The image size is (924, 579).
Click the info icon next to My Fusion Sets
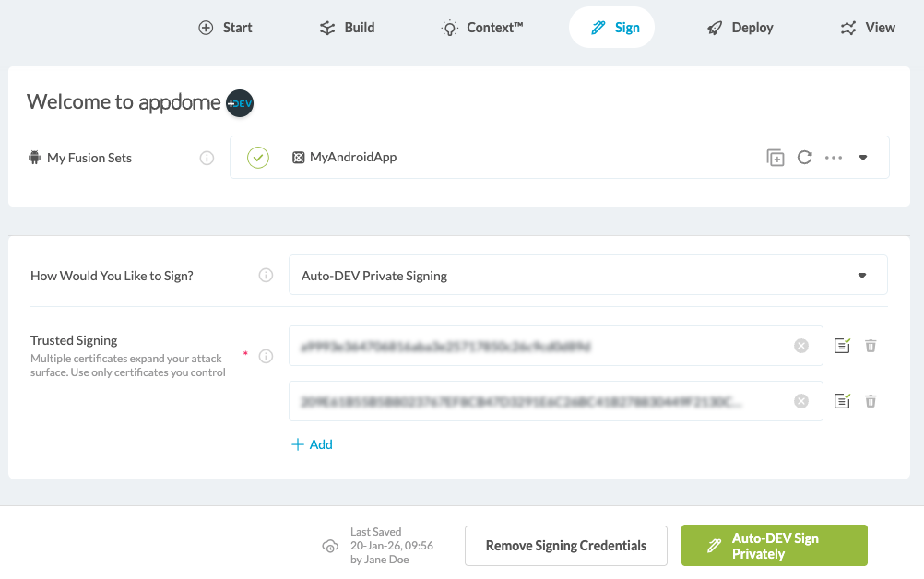point(207,158)
